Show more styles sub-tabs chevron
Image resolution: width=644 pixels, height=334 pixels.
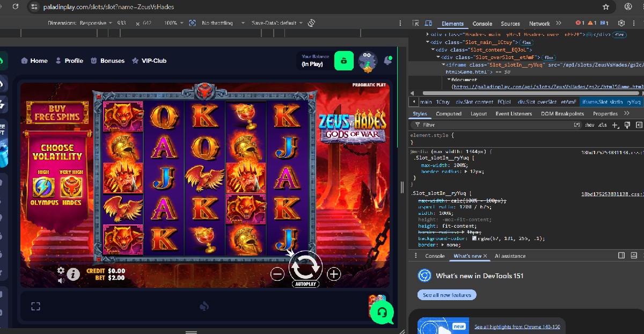(x=626, y=114)
